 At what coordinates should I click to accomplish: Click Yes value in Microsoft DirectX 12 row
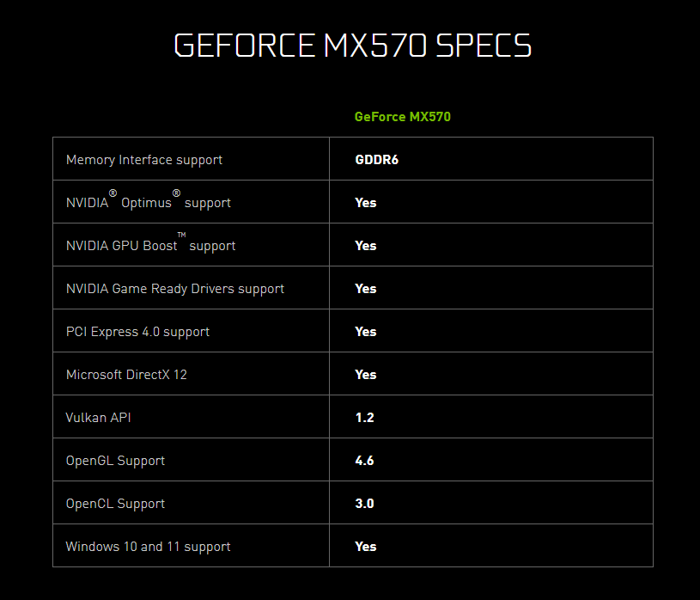(366, 375)
